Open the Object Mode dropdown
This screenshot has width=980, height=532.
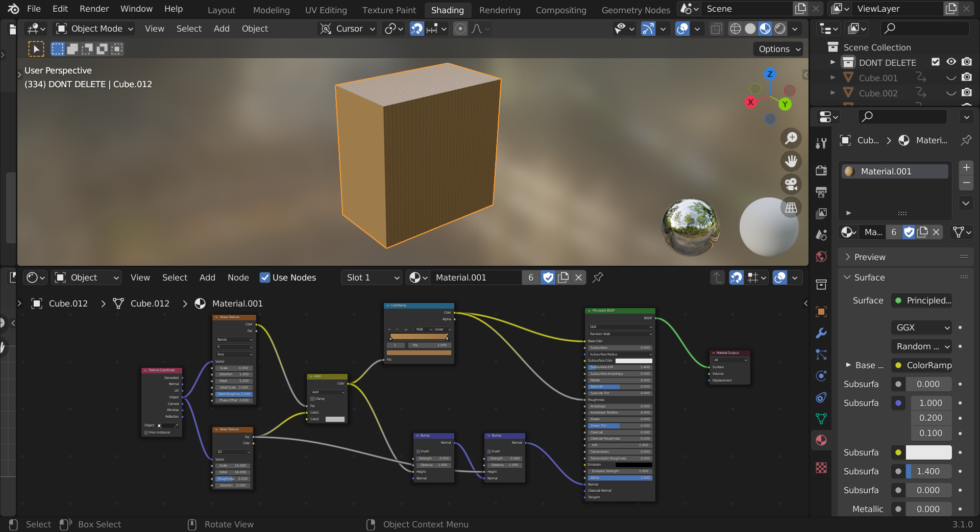tap(94, 29)
